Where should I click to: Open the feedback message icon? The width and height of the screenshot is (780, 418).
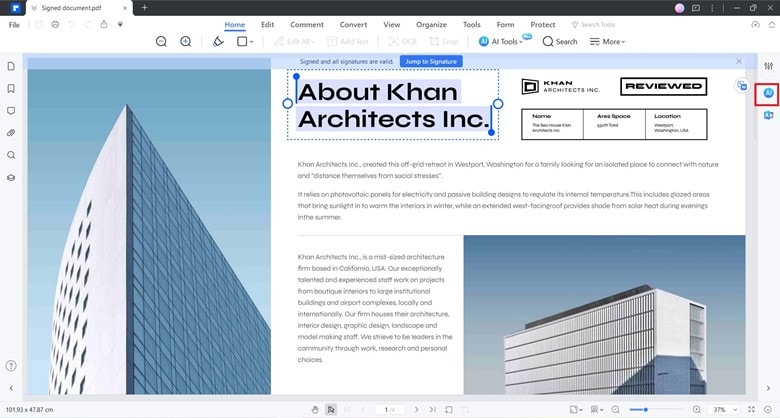(x=696, y=8)
